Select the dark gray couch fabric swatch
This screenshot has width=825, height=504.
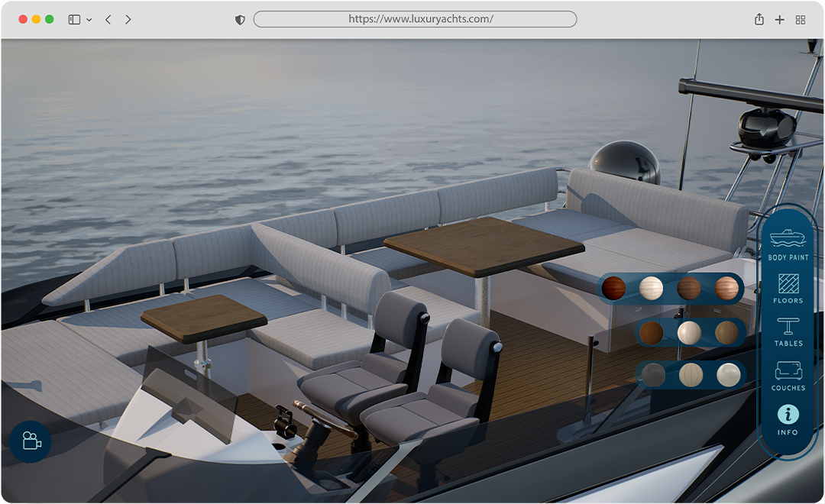(x=653, y=375)
